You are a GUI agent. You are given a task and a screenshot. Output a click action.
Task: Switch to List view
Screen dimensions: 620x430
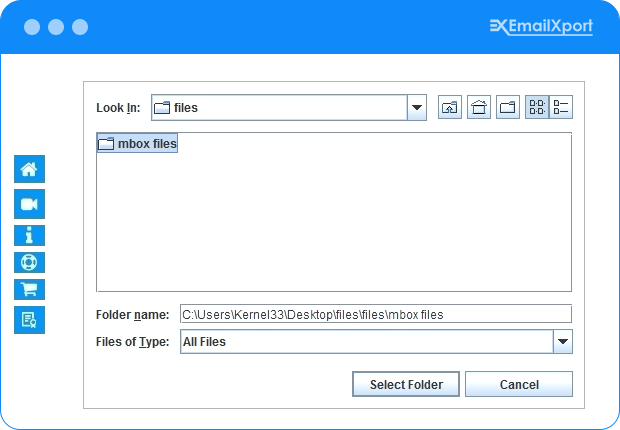tap(537, 108)
